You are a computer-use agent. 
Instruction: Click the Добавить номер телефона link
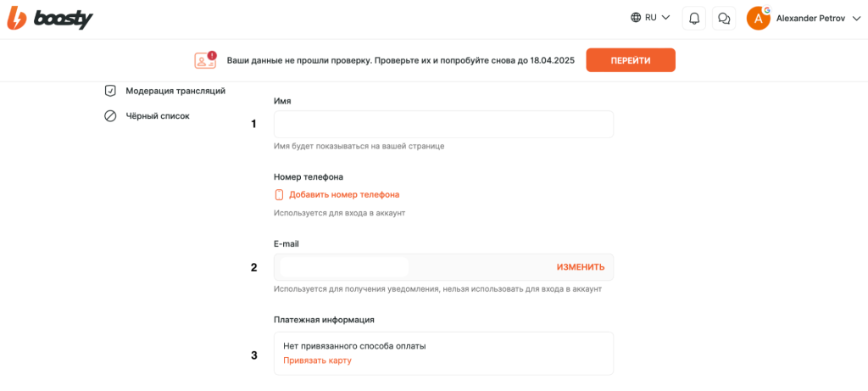coord(344,195)
